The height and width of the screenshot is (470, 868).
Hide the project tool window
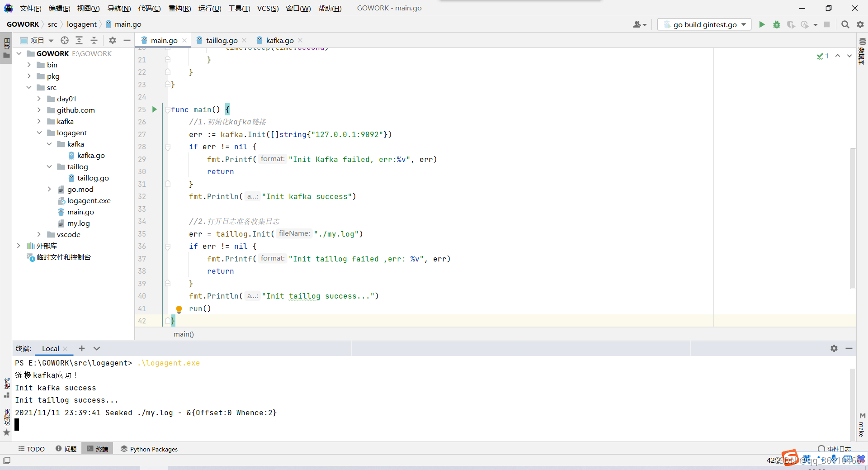pos(127,40)
